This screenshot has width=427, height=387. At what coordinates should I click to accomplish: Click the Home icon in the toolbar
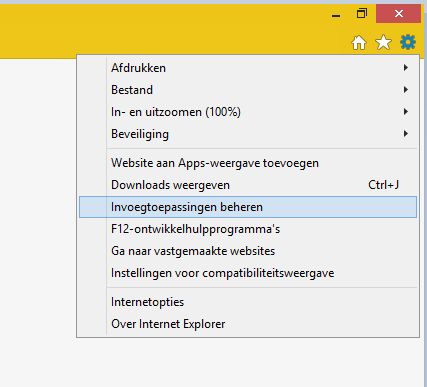(359, 43)
